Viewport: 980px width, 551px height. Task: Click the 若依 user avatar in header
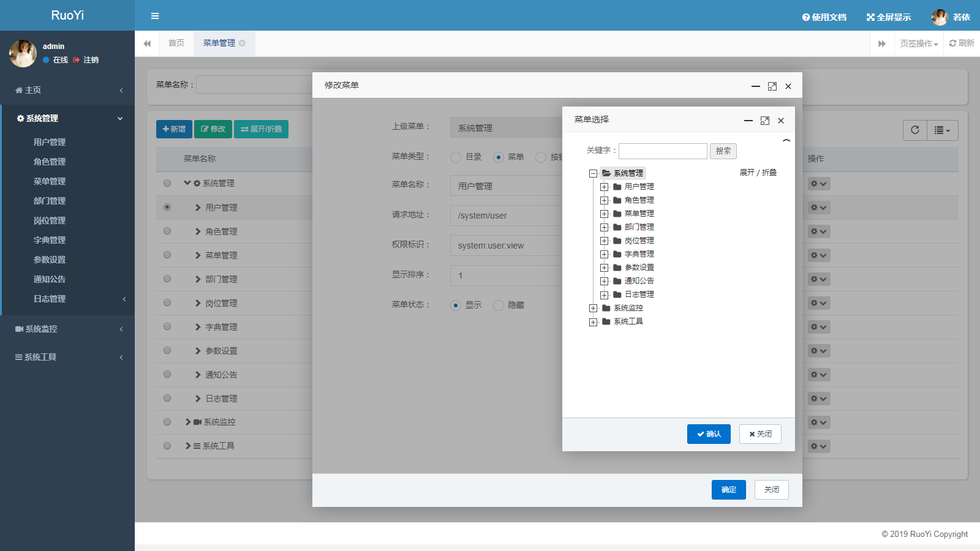[x=940, y=17]
